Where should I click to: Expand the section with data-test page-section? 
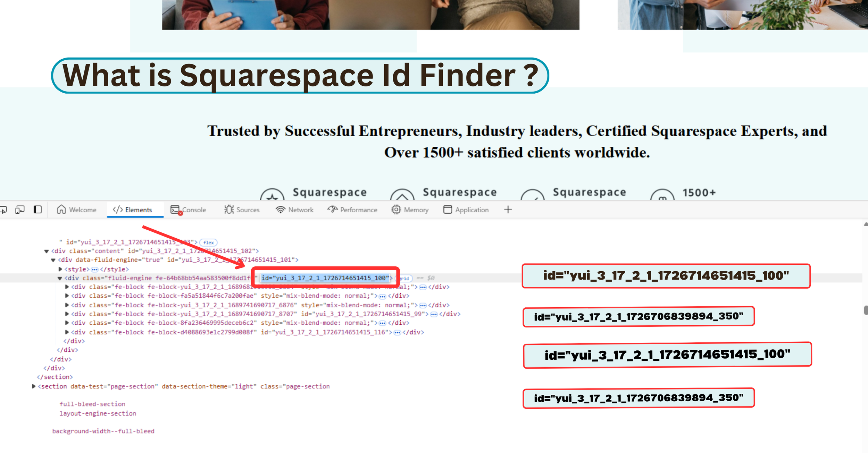point(33,386)
